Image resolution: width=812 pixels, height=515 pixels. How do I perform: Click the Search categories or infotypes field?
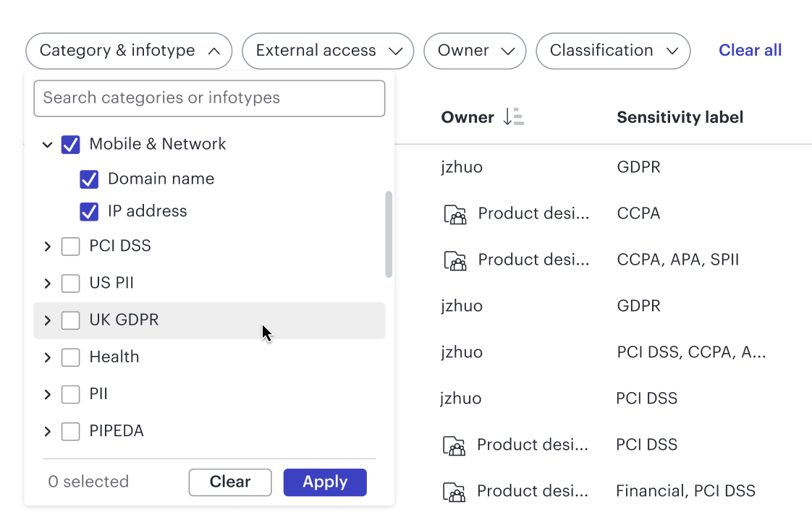pos(209,98)
